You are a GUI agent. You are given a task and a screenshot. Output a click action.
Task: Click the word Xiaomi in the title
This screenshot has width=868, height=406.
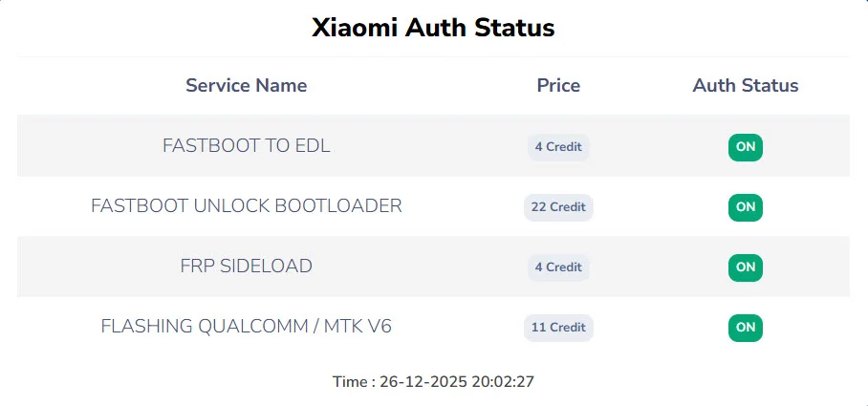coord(355,28)
